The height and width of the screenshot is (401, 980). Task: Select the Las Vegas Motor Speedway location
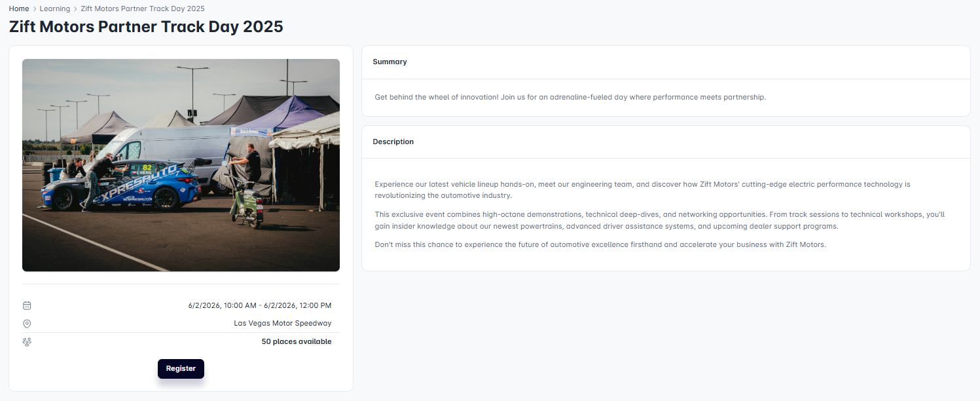point(282,323)
